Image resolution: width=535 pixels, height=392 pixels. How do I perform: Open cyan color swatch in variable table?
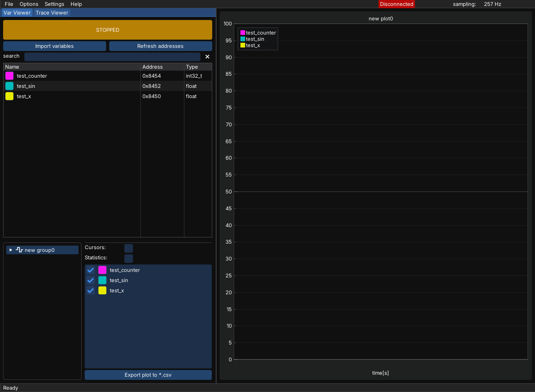[9, 86]
